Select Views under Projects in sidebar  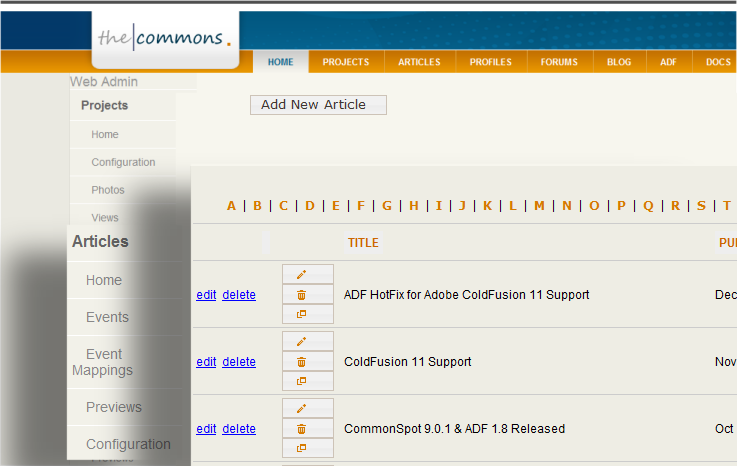click(105, 218)
